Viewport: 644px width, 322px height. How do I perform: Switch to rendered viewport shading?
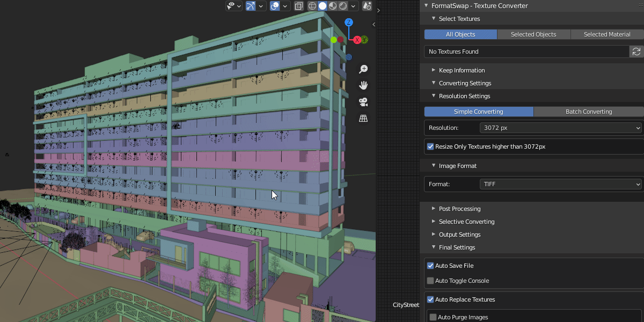point(343,6)
